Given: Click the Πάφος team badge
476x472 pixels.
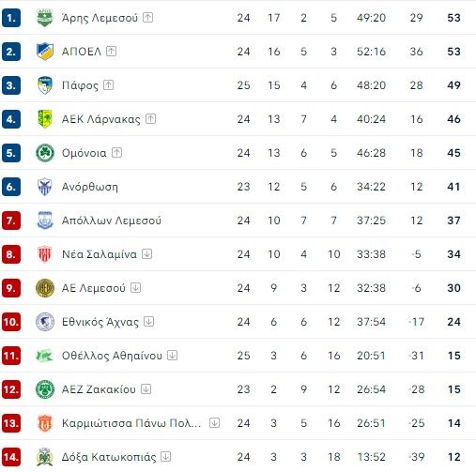Looking at the screenshot, I should [45, 85].
